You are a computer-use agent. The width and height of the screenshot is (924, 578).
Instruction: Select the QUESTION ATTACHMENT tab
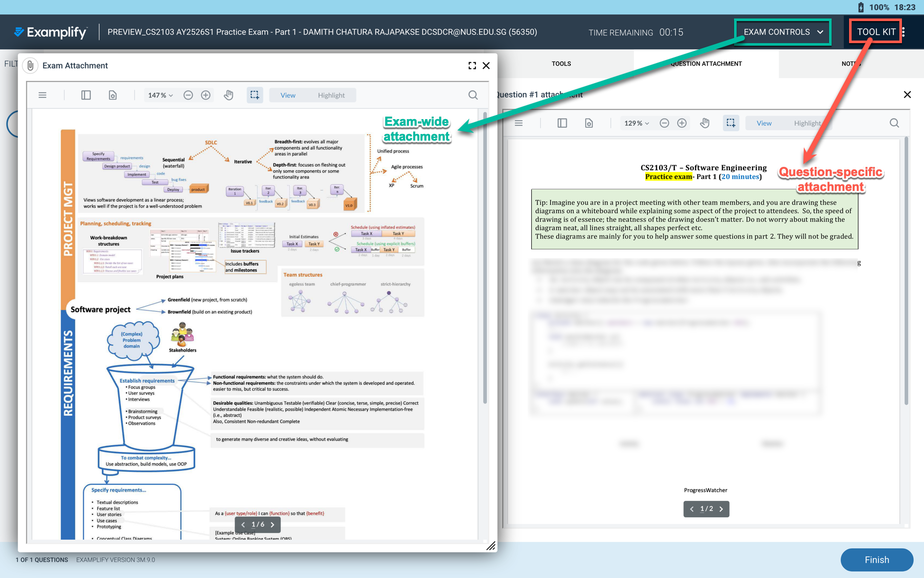pos(706,64)
